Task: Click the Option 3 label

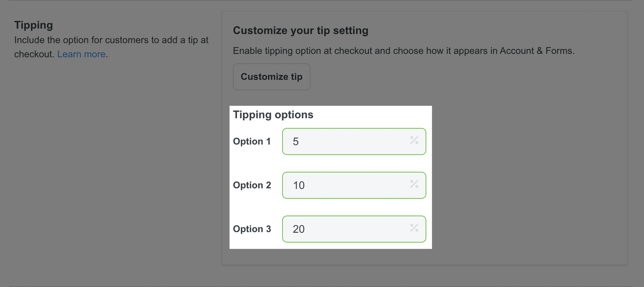Action: tap(252, 229)
